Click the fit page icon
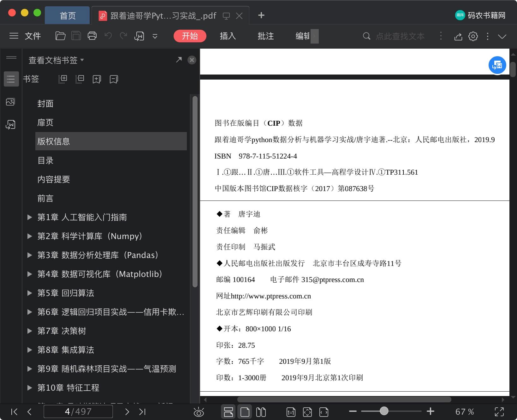 click(x=307, y=412)
